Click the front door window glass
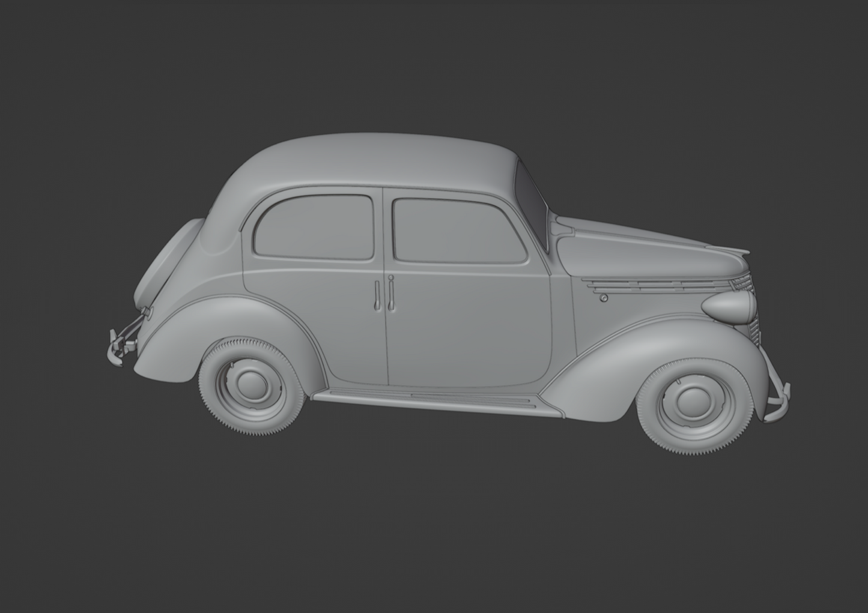The width and height of the screenshot is (868, 613). tap(459, 231)
